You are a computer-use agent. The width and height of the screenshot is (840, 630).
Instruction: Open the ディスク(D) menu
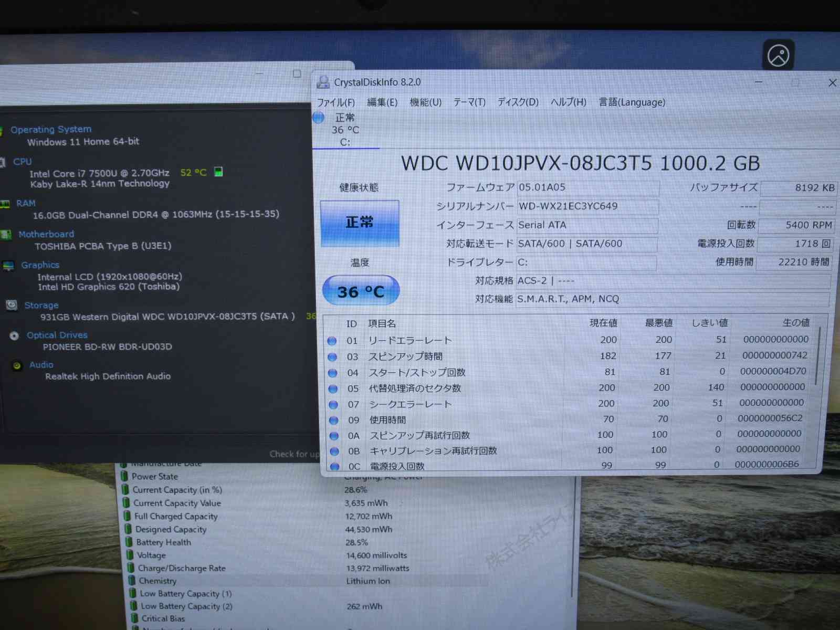[x=518, y=102]
